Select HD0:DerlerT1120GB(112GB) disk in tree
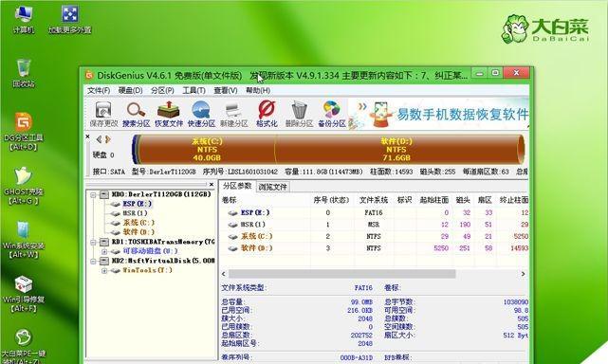 point(161,194)
